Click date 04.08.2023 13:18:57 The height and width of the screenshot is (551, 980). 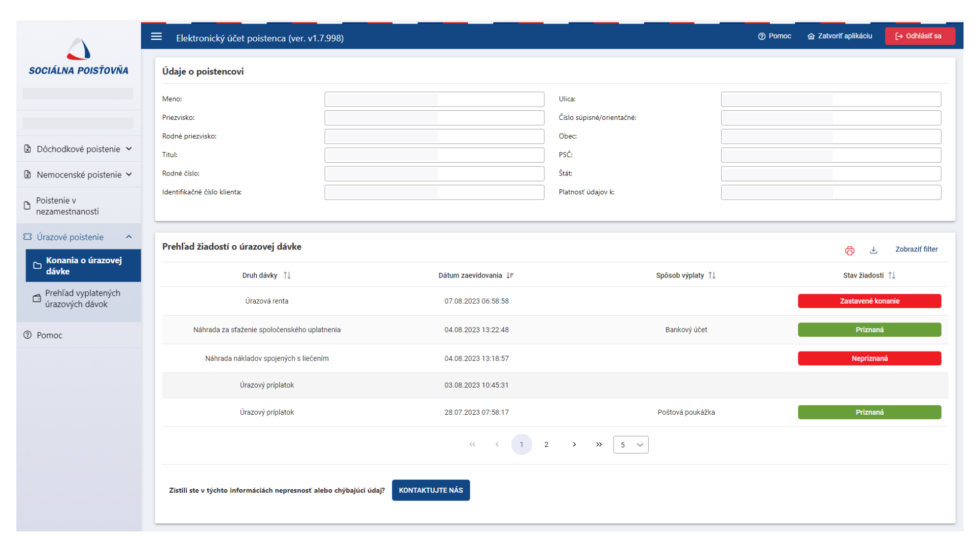click(x=476, y=358)
